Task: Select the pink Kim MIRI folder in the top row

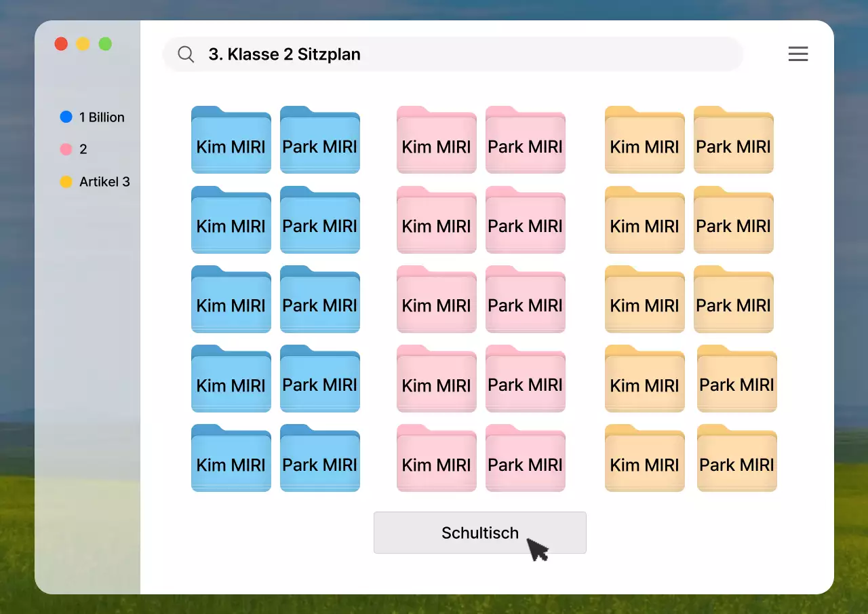Action: coord(437,140)
